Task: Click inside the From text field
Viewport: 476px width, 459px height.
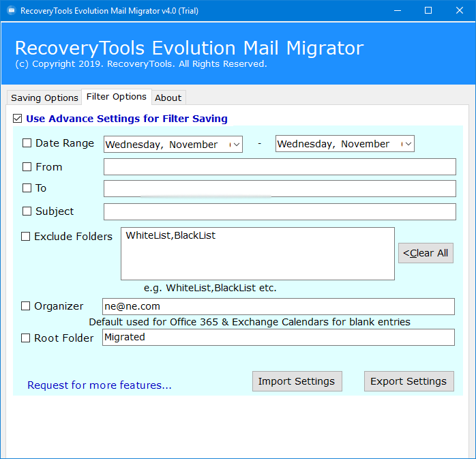Action: point(280,166)
